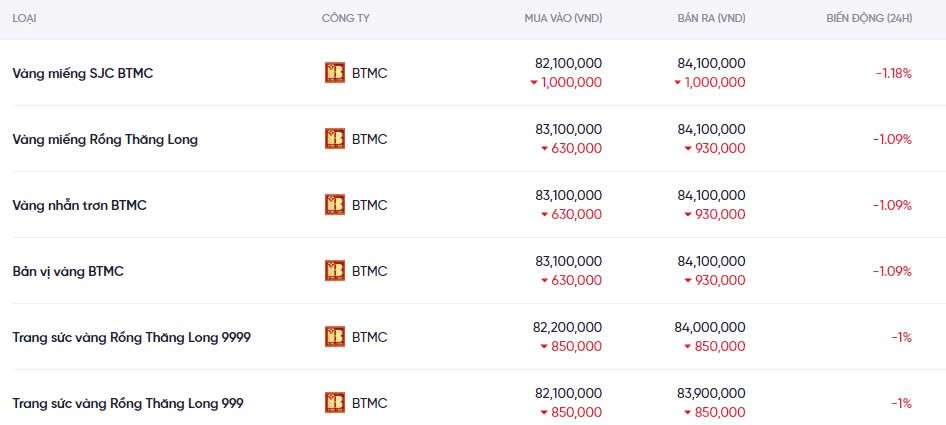
Task: Sort by BIẾN ĐỘNG (24H) column header
Action: 869,19
